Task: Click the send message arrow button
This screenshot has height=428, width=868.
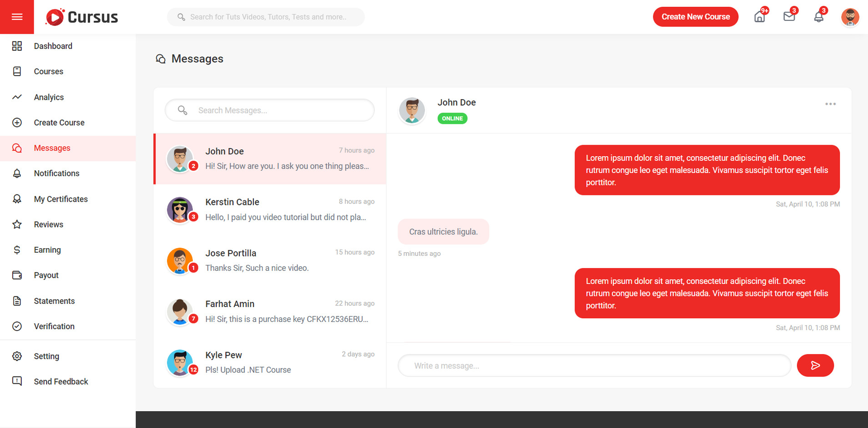Action: pos(815,365)
